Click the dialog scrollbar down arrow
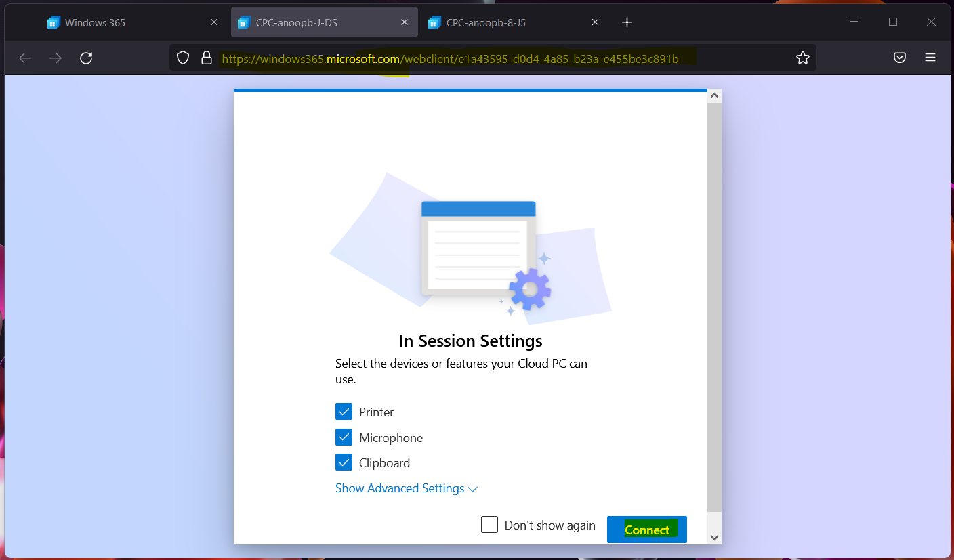 coord(714,537)
